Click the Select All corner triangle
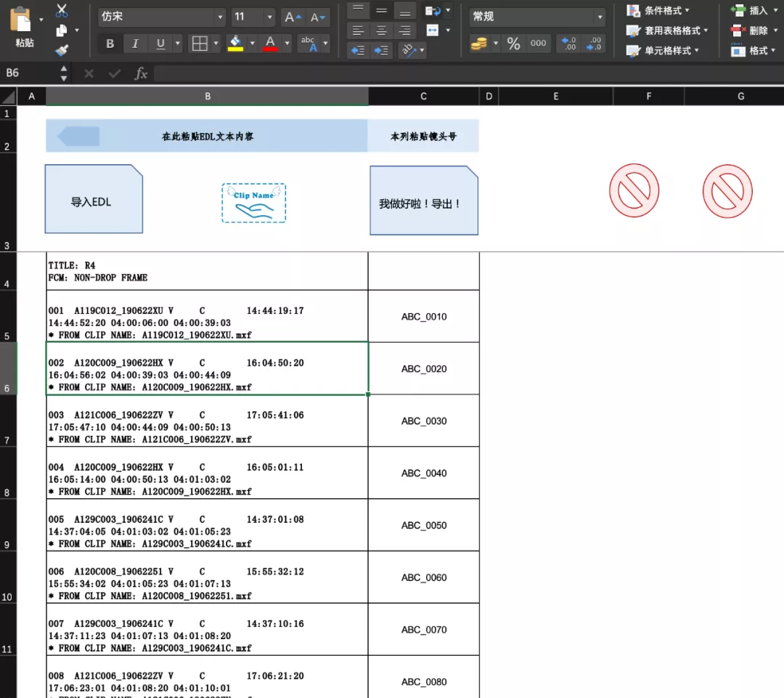Screen dimensions: 784x698 pos(9,96)
